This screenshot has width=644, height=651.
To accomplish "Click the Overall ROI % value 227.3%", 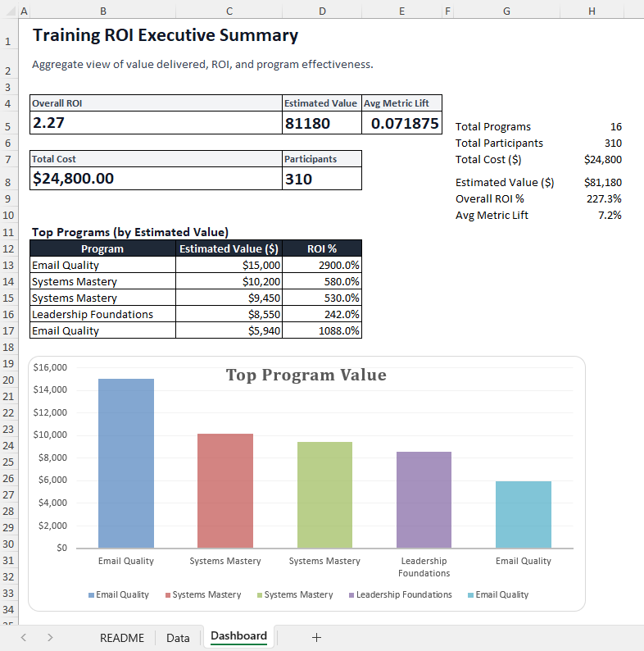I will click(604, 199).
